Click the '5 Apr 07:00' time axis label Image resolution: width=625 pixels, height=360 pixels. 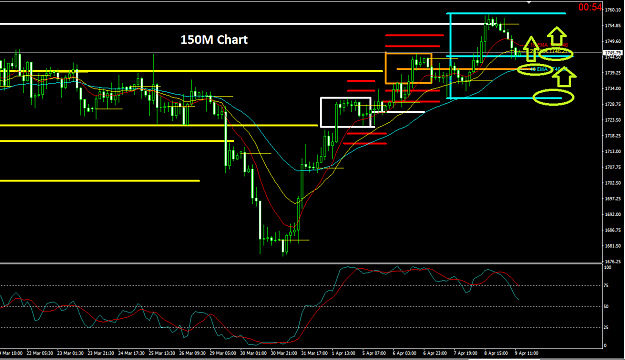tap(374, 353)
